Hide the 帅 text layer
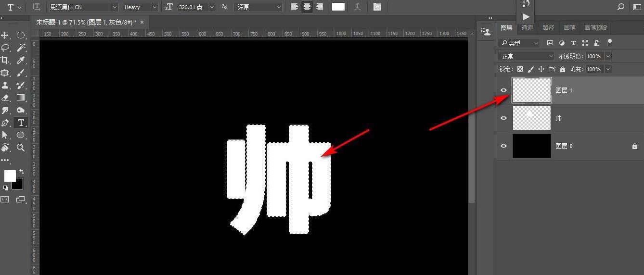Image resolution: width=644 pixels, height=275 pixels. 504,118
